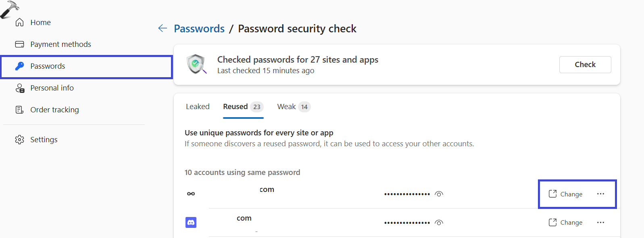The image size is (644, 238).
Task: Click the Order tracking icon in sidebar
Action: click(x=19, y=110)
